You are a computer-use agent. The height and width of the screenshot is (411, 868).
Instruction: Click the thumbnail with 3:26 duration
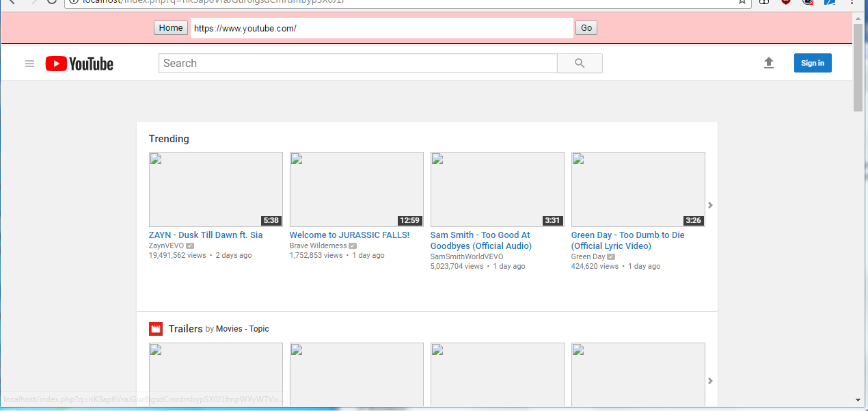click(x=638, y=189)
